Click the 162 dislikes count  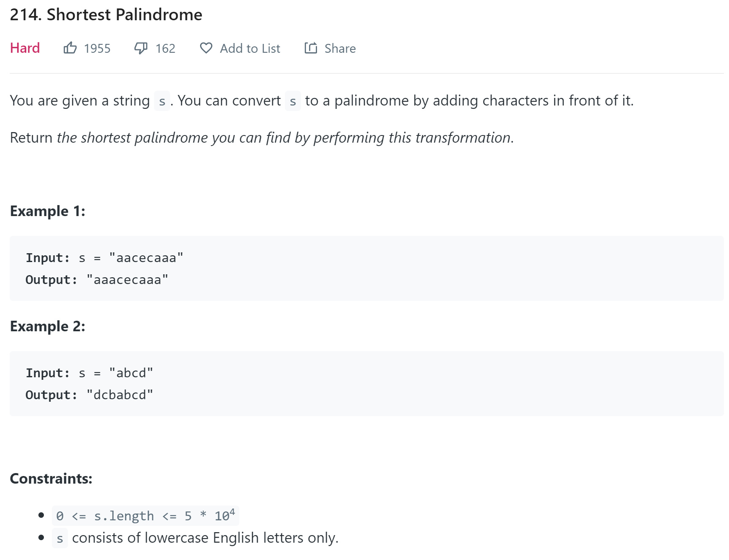[165, 49]
